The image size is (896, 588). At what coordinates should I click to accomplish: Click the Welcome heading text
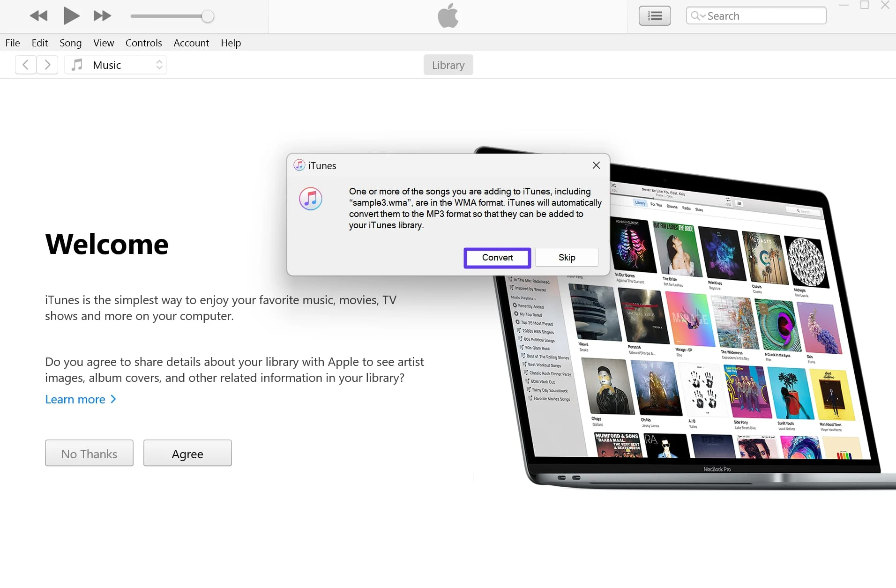point(107,244)
